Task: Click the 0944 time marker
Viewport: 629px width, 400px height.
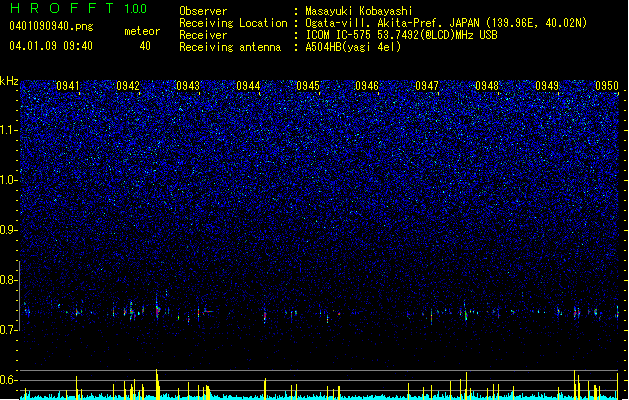Action: [x=248, y=86]
